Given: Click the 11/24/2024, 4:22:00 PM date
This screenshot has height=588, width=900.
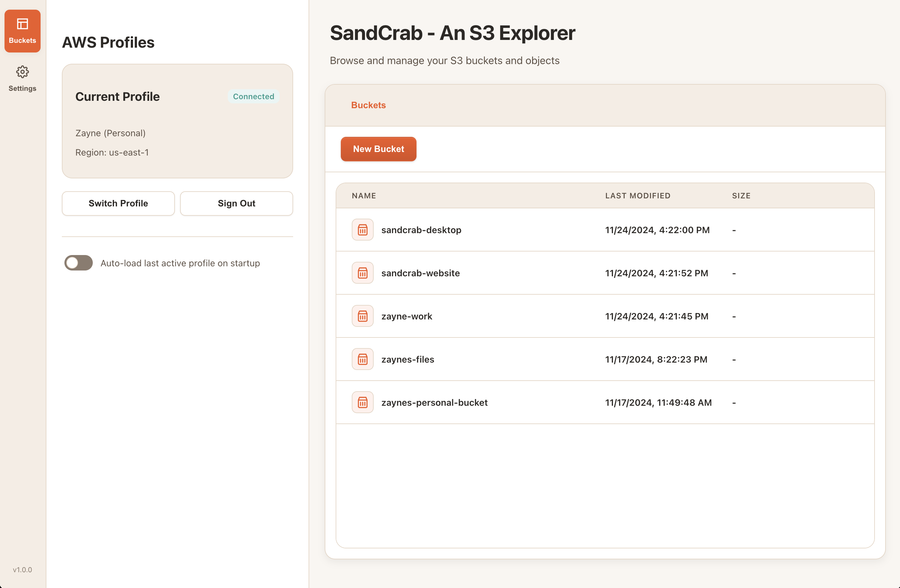Looking at the screenshot, I should point(657,230).
